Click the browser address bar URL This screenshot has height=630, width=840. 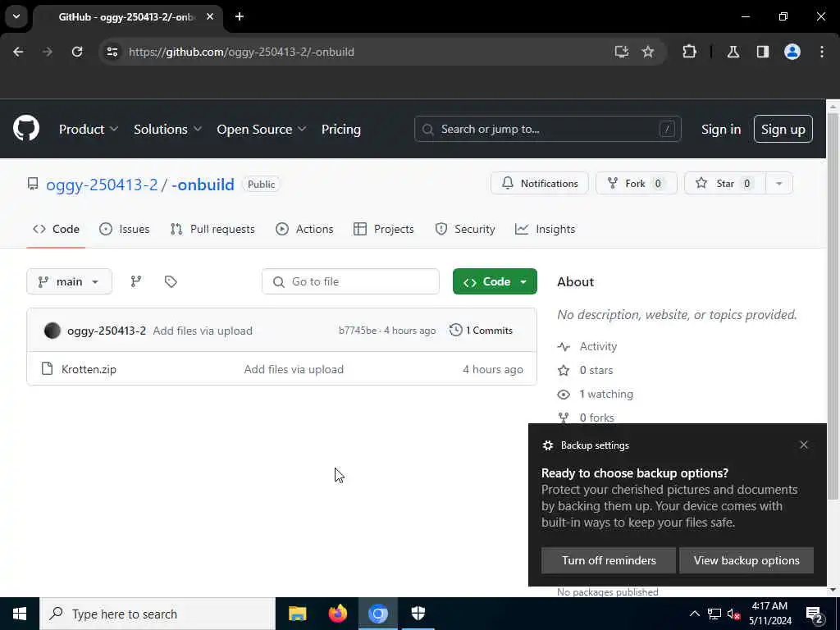coord(241,52)
